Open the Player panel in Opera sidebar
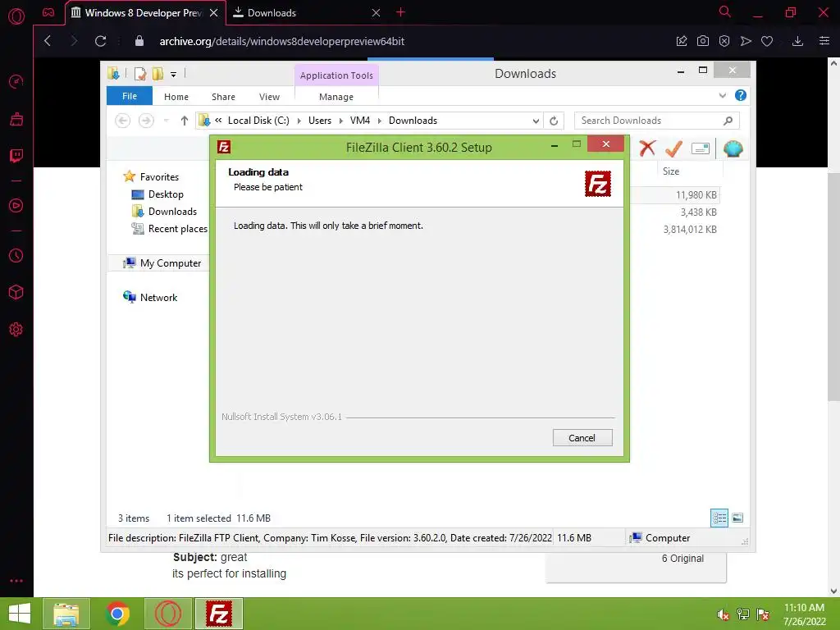This screenshot has width=840, height=630. click(x=16, y=206)
